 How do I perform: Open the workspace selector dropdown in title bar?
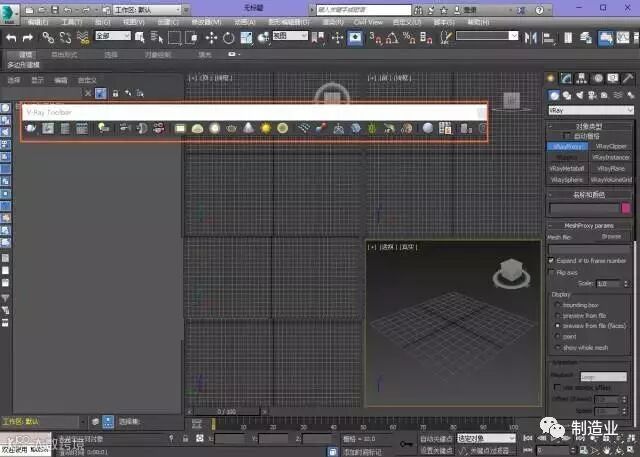point(147,9)
